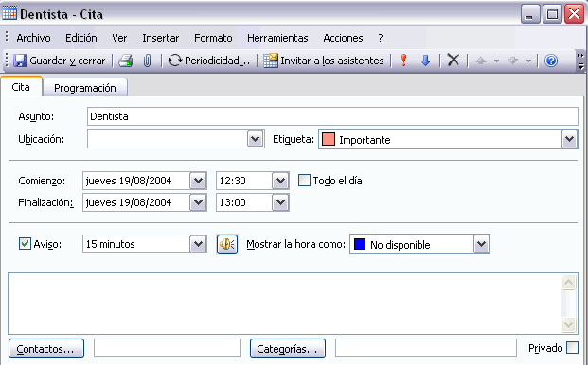588x365 pixels.
Task: Expand the Comienzo date picker
Action: click(x=198, y=181)
